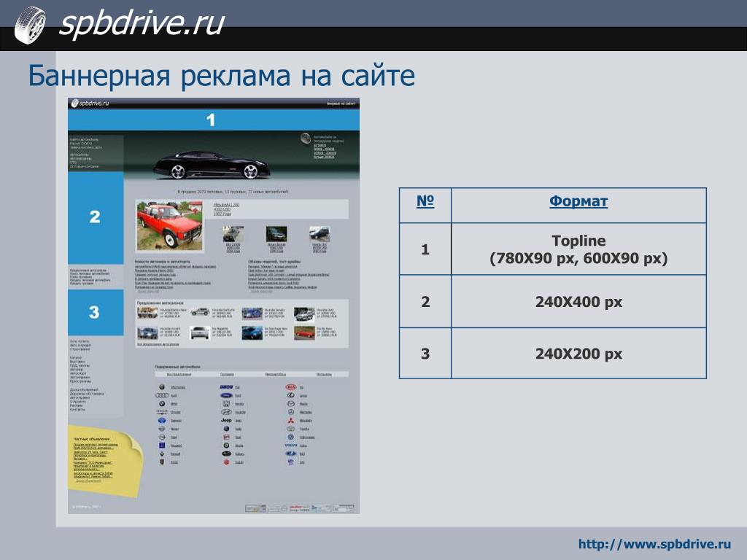The width and height of the screenshot is (747, 560).
Task: Click the Honda H logo
Action: [x=226, y=404]
